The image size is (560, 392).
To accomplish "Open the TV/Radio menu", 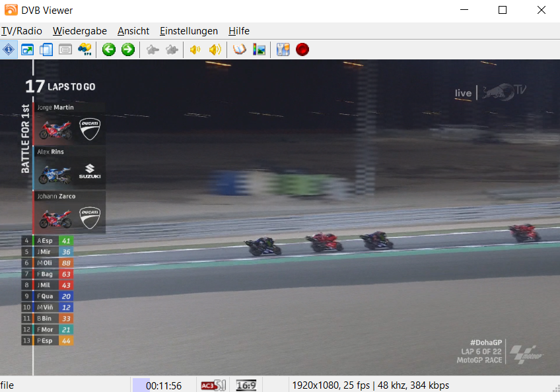I will coord(21,31).
